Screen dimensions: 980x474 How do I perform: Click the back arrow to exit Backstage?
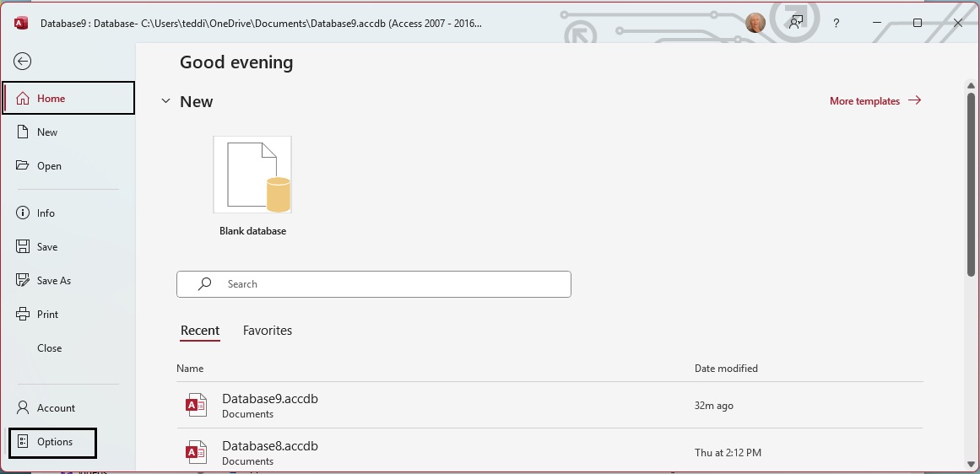(23, 61)
